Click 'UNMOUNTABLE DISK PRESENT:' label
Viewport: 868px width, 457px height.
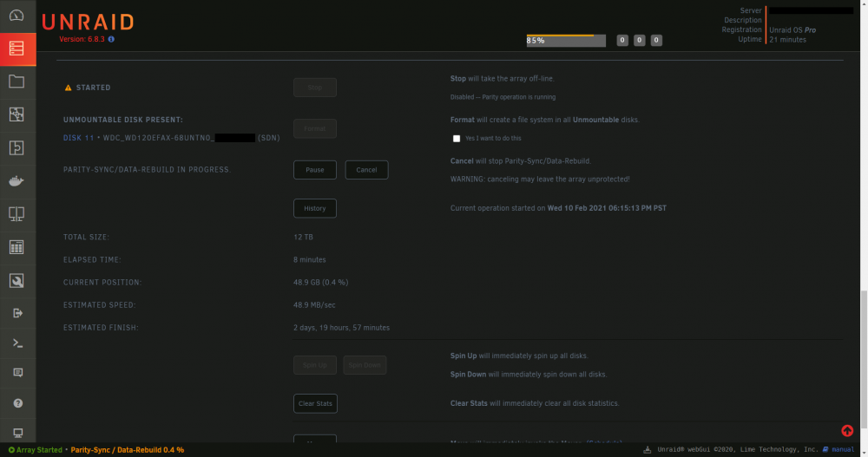click(x=123, y=120)
